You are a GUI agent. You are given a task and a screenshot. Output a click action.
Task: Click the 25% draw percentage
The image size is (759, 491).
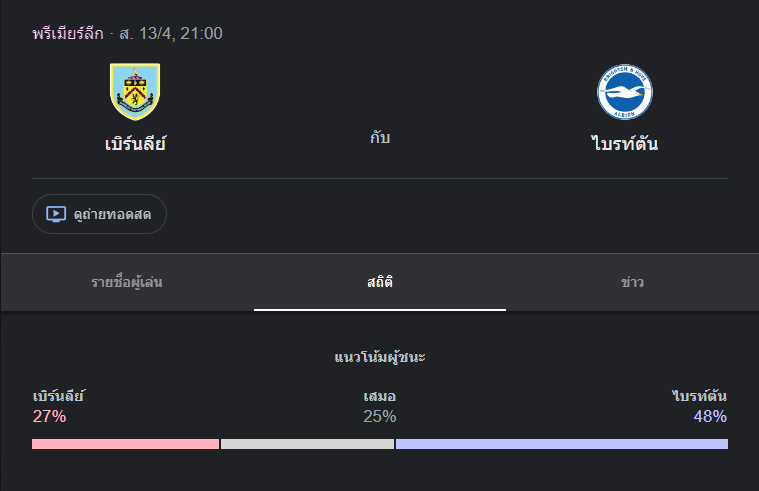tap(380, 416)
